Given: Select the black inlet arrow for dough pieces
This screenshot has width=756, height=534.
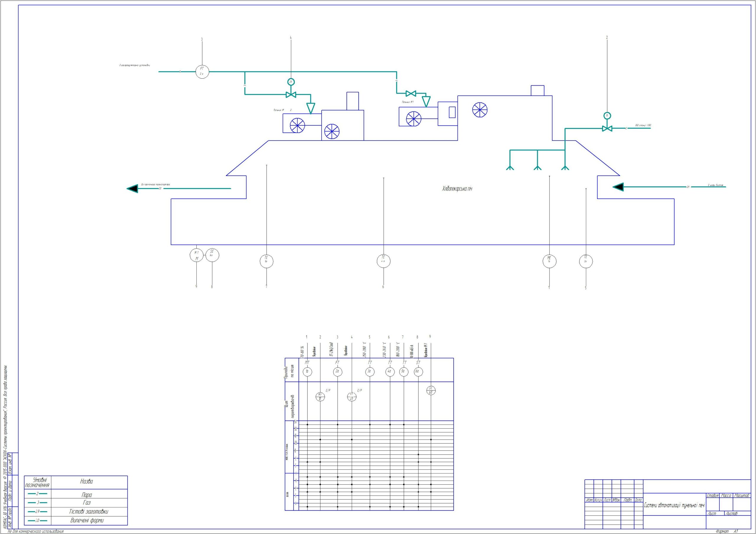Looking at the screenshot, I should pyautogui.click(x=618, y=187).
